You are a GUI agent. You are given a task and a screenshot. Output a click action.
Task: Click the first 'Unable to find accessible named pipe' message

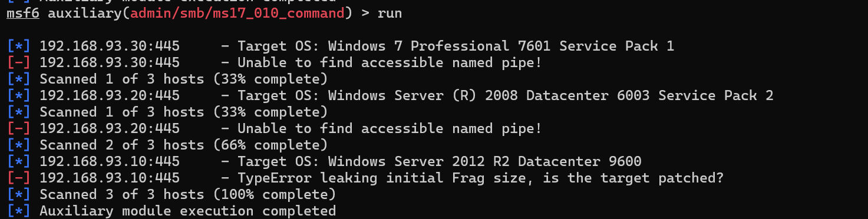pos(390,62)
